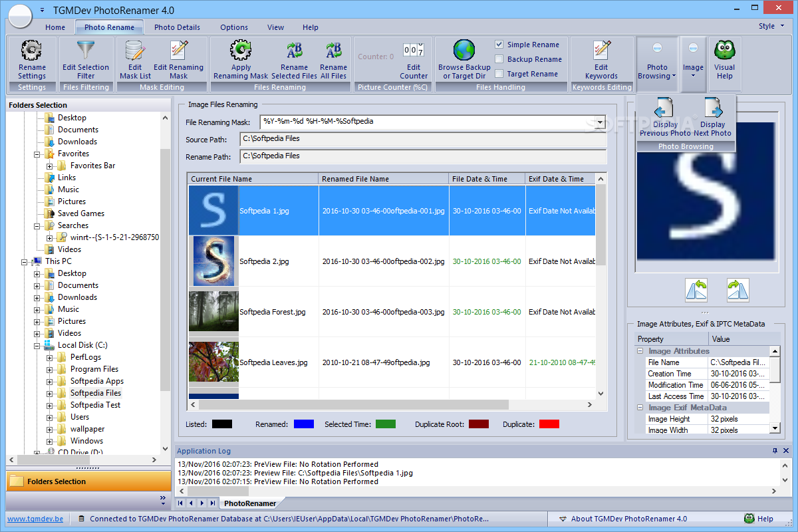Click About TGMDev PhotoRenamer 4.0
Image resolution: width=798 pixels, height=532 pixels.
[623, 519]
